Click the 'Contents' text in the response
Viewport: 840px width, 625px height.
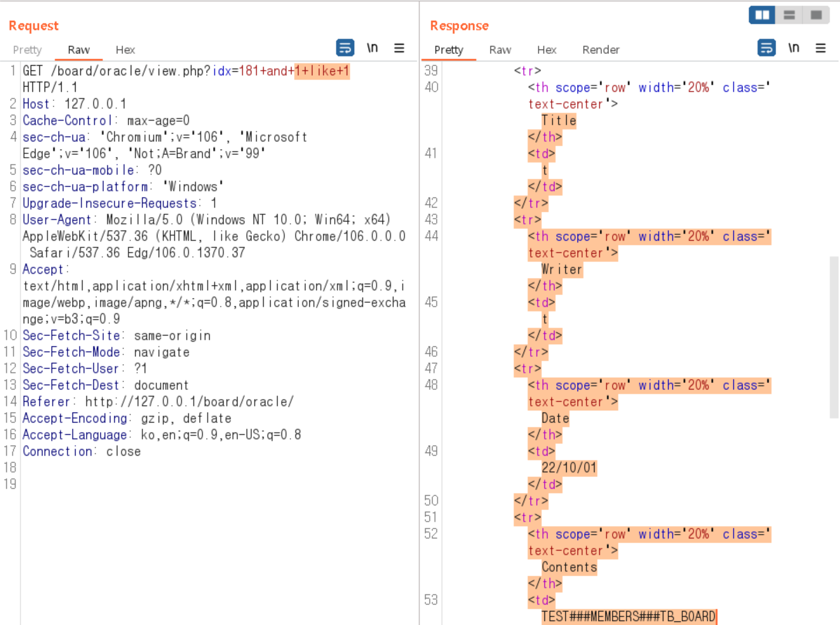[x=569, y=568]
